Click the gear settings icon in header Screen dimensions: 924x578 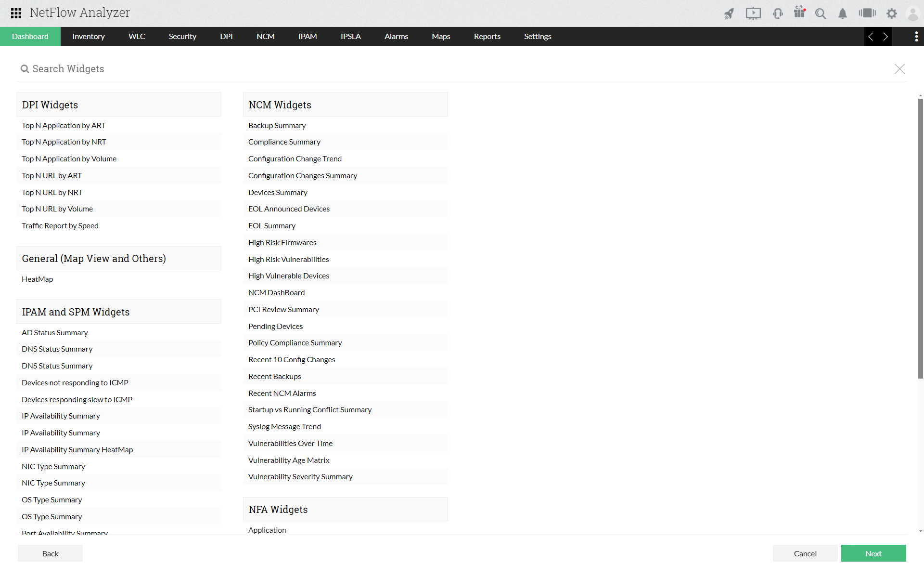point(892,13)
